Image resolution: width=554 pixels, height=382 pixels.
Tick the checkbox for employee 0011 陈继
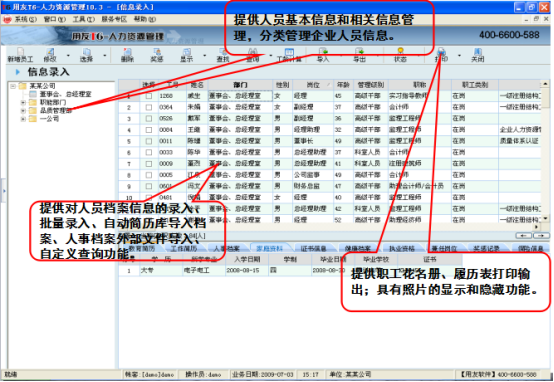(149, 141)
